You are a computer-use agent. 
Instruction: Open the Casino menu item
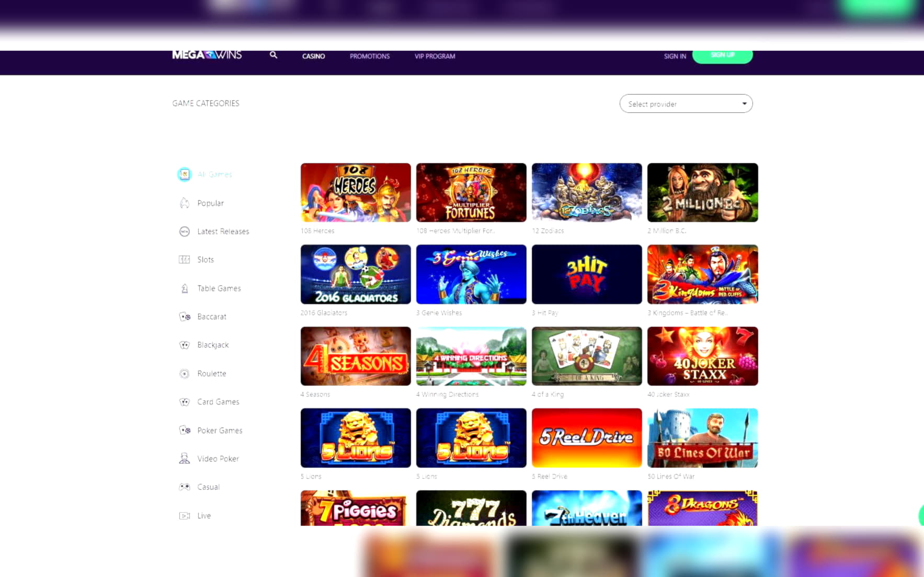click(314, 56)
